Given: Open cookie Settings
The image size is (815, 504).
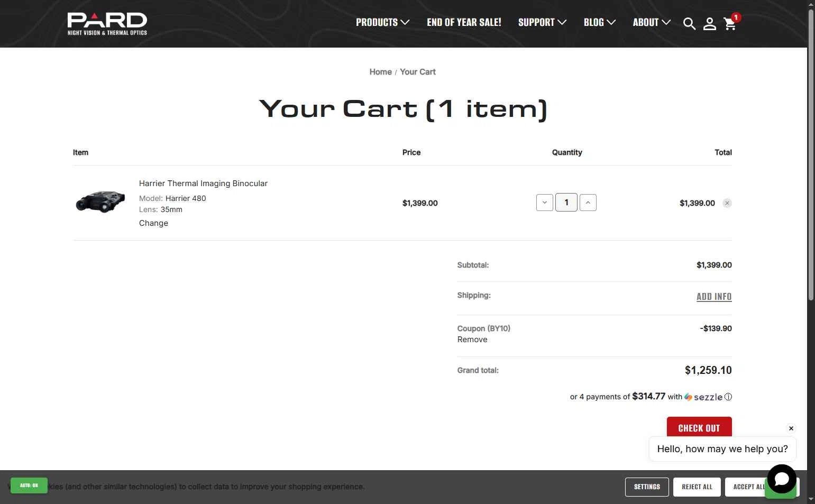Looking at the screenshot, I should (x=647, y=487).
